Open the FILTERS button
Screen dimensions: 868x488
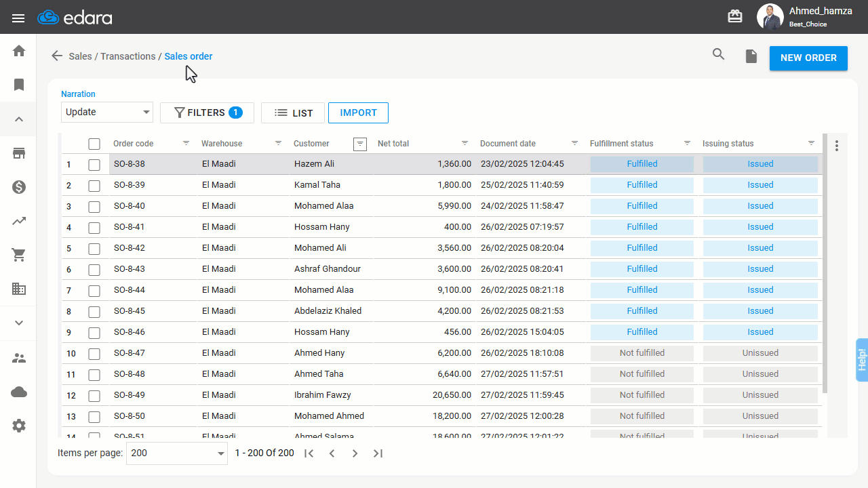207,113
